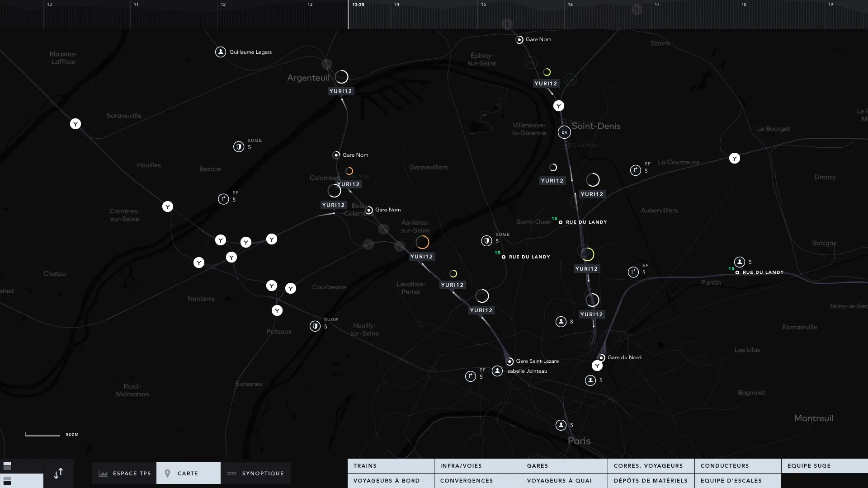Select the SUGE shield icon near Bezons
868x488 pixels.
click(239, 146)
